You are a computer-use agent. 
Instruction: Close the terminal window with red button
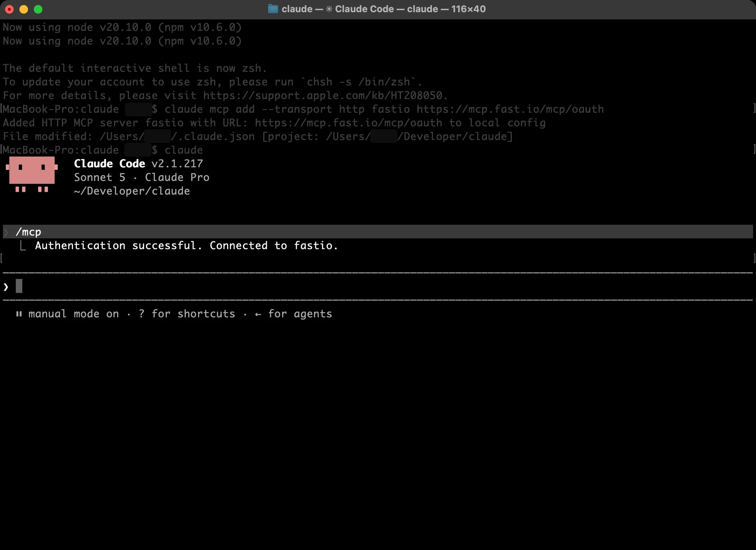tap(10, 9)
